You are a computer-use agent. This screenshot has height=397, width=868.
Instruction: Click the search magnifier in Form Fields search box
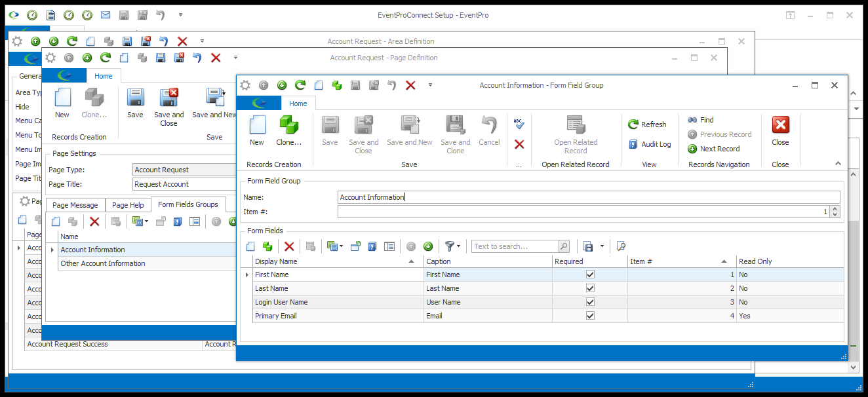[x=564, y=246]
